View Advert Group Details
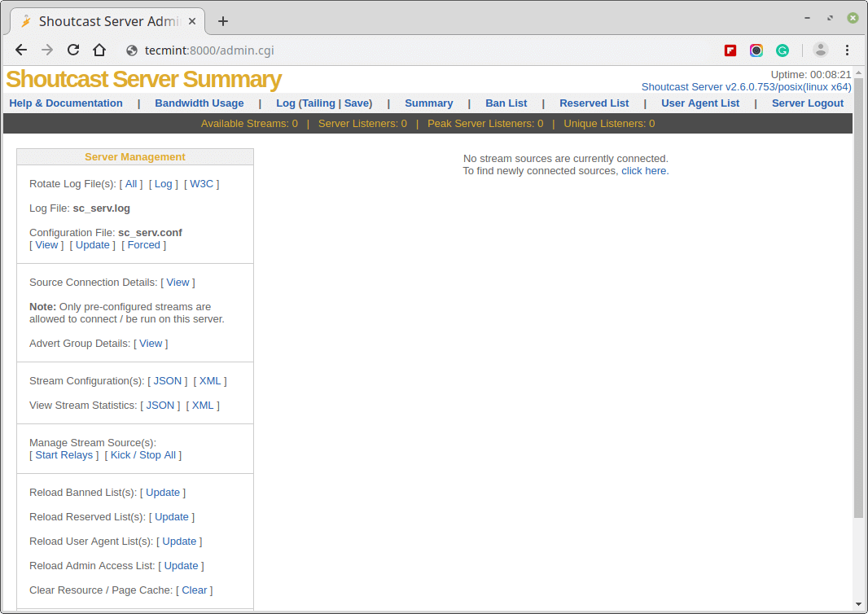This screenshot has width=868, height=614. pyautogui.click(x=151, y=344)
